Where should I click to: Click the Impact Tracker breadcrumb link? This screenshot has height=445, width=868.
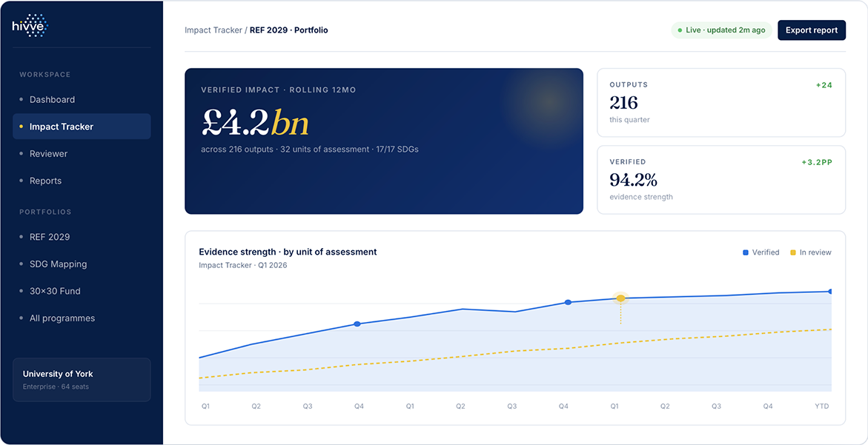(213, 30)
